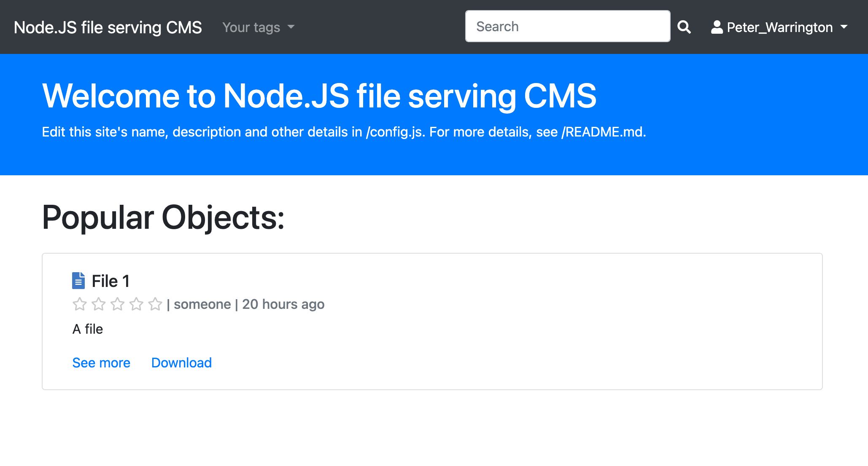
Task: Open the See more link for File 1
Action: 101,362
